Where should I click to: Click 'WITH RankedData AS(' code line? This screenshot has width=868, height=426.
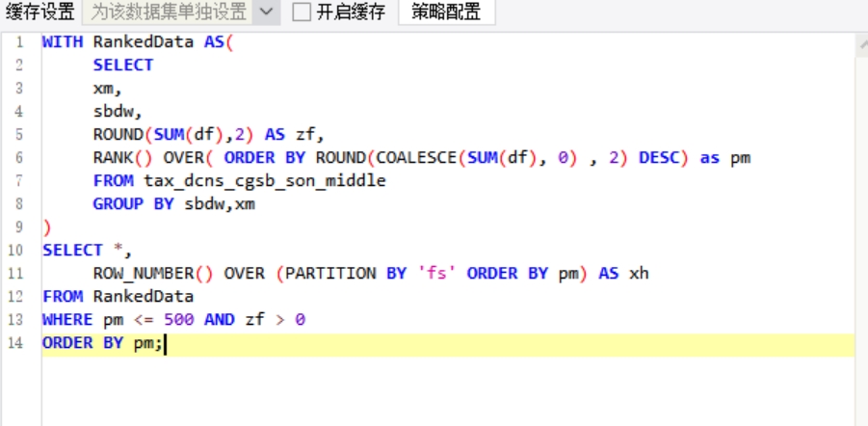(138, 42)
